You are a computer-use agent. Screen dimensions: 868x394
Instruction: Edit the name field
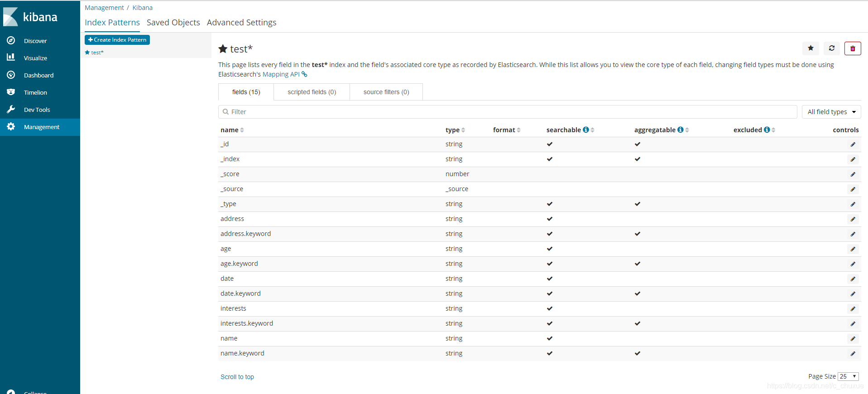click(853, 339)
